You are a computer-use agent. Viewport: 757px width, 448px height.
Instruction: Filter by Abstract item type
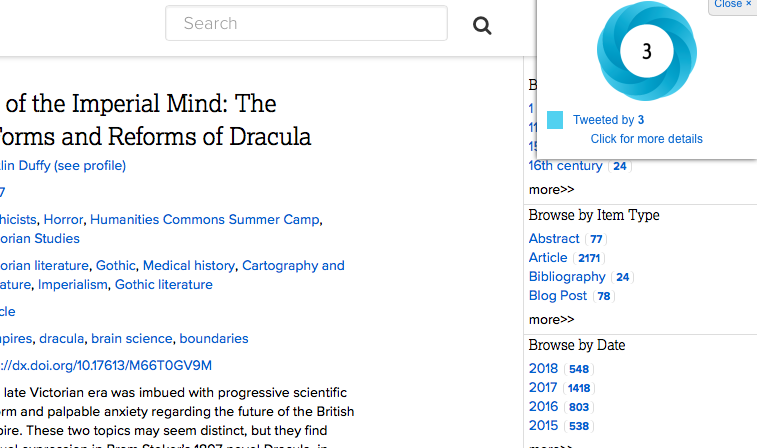[x=554, y=238]
